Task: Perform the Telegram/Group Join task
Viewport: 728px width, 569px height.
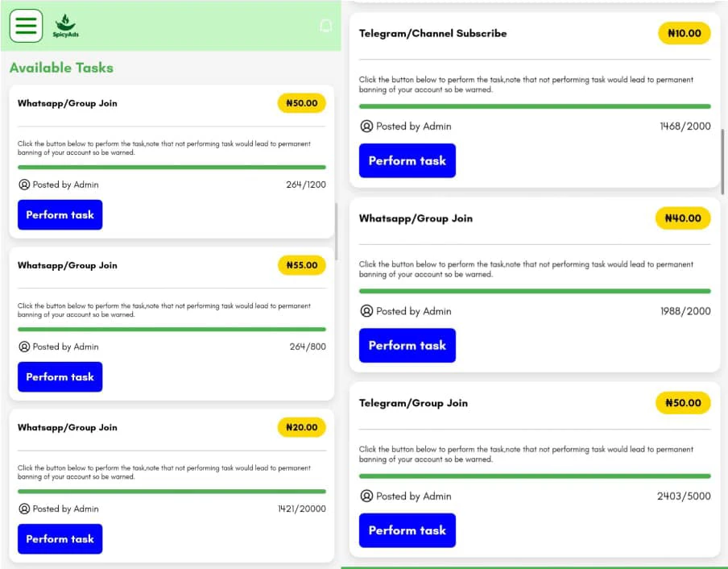Action: [x=407, y=530]
